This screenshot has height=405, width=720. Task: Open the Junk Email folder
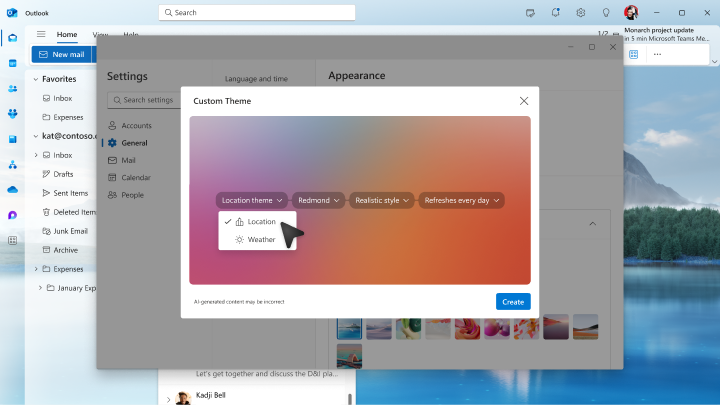coord(65,231)
